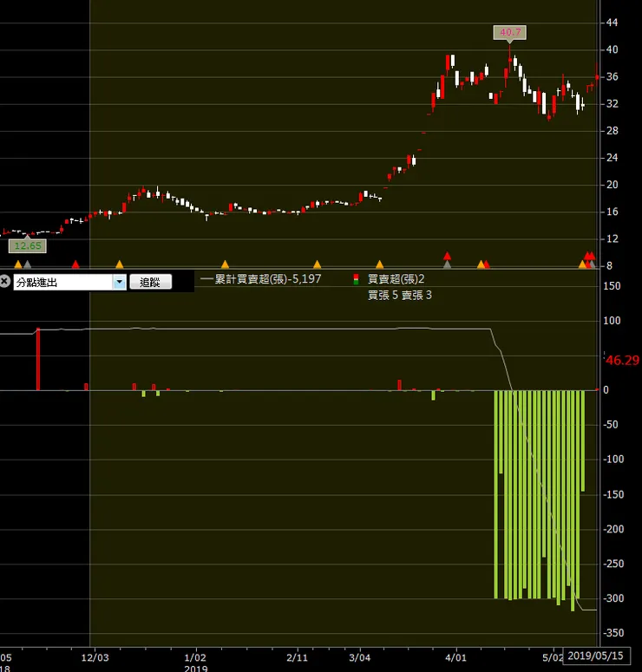This screenshot has height=672, width=642.
Task: Click the 40.7 high price label
Action: coord(510,32)
